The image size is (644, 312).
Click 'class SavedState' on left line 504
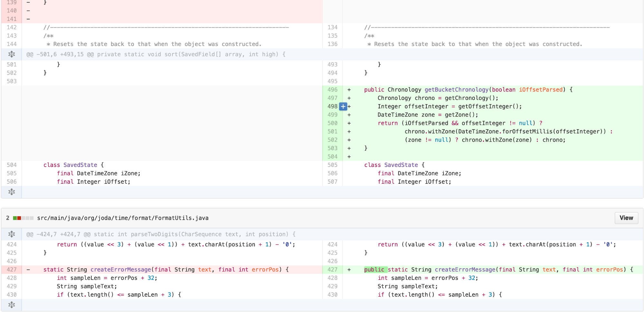tap(70, 165)
